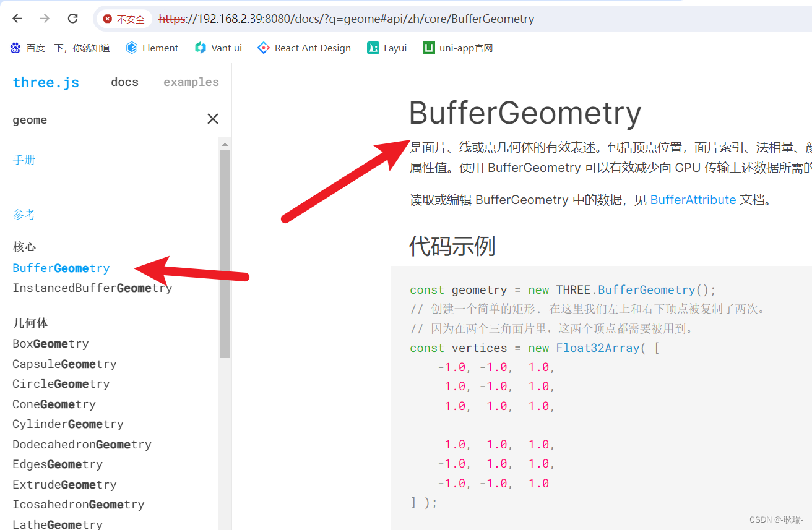
Task: Select BoxGeometry in the sidebar
Action: point(50,343)
